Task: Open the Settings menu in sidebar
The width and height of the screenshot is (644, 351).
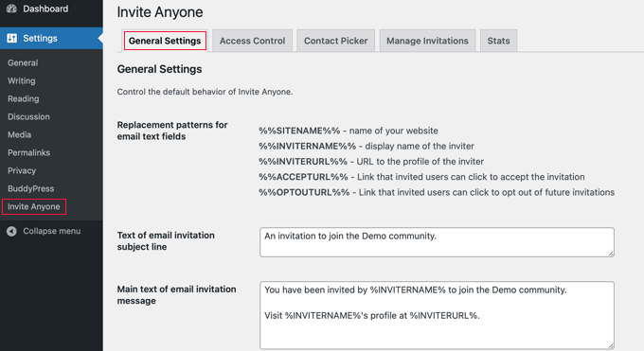Action: [51, 38]
